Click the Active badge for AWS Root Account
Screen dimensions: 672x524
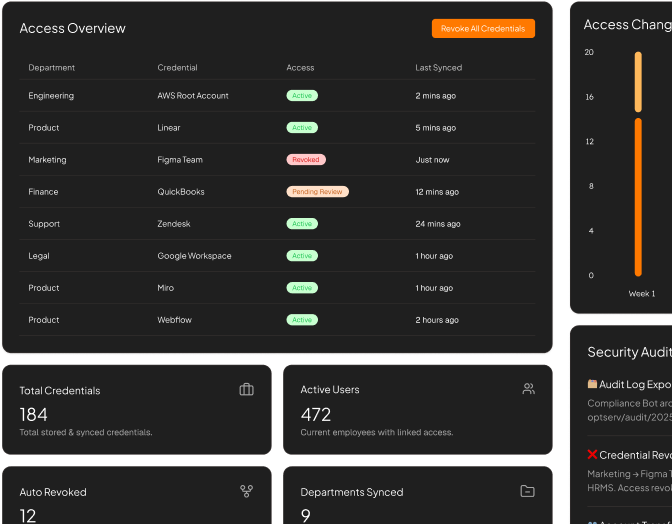point(302,96)
